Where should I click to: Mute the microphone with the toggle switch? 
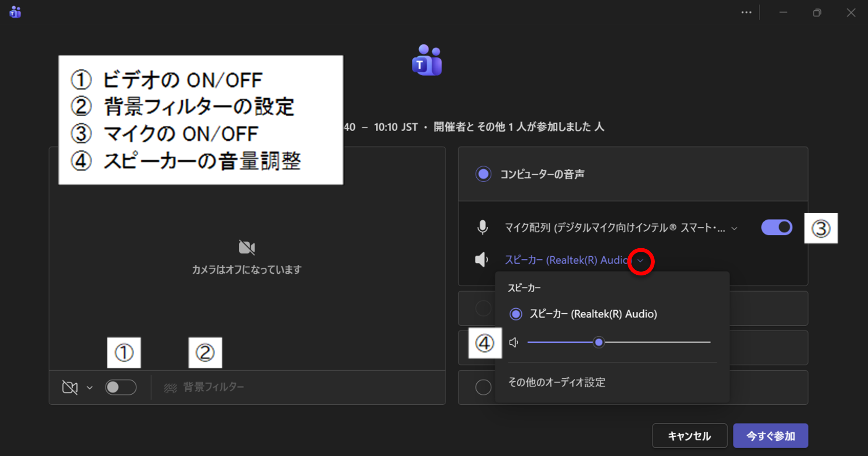(777, 228)
